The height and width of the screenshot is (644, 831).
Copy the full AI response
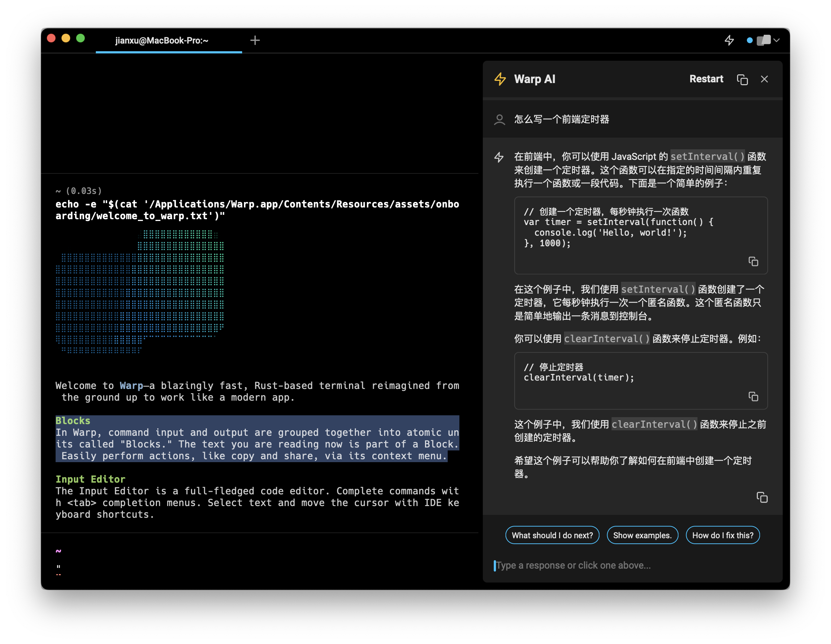[x=762, y=497]
